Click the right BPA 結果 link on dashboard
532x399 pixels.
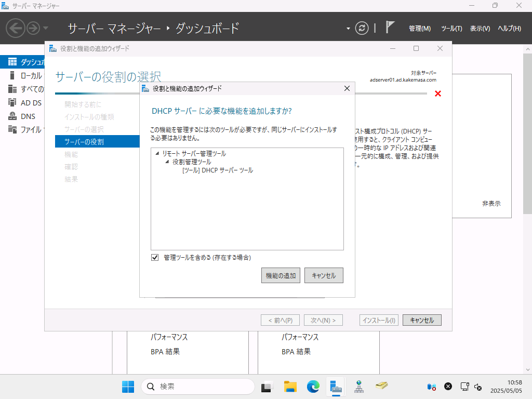click(x=296, y=352)
